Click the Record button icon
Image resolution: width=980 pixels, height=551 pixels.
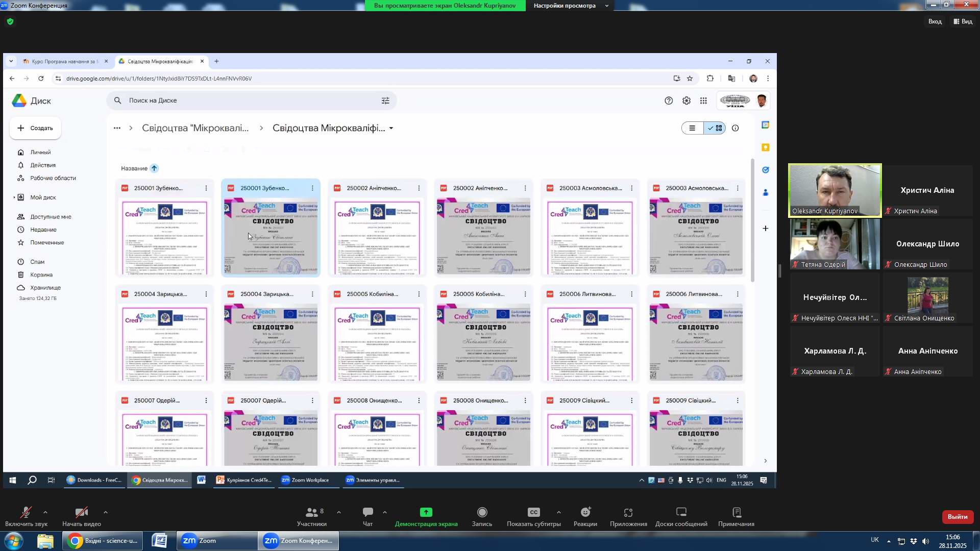pyautogui.click(x=482, y=513)
